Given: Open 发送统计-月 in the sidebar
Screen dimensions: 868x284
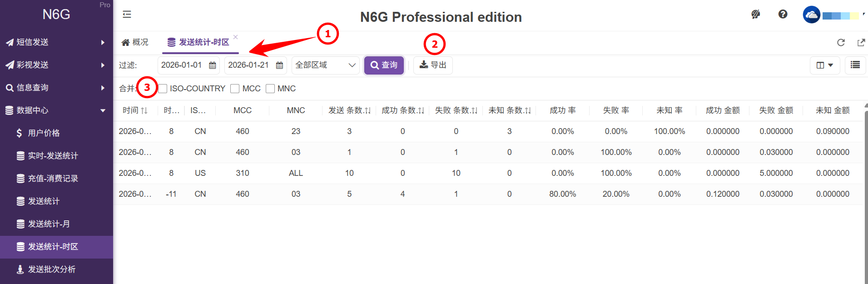Looking at the screenshot, I should [x=56, y=224].
